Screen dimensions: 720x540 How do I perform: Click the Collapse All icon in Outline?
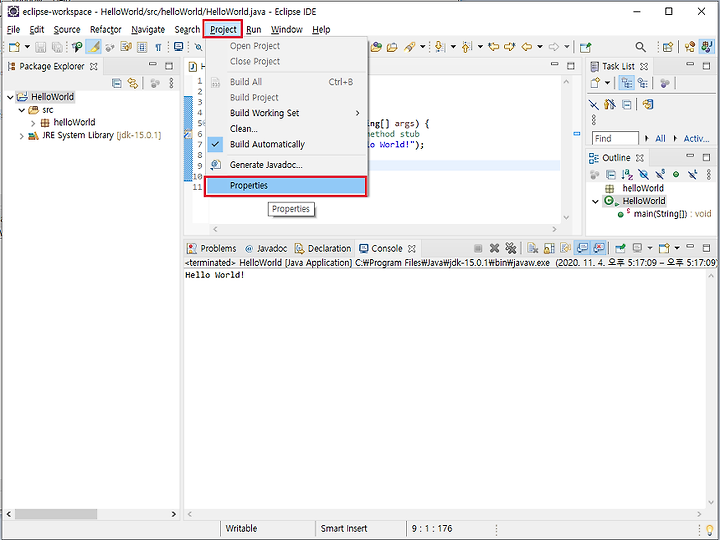click(611, 174)
